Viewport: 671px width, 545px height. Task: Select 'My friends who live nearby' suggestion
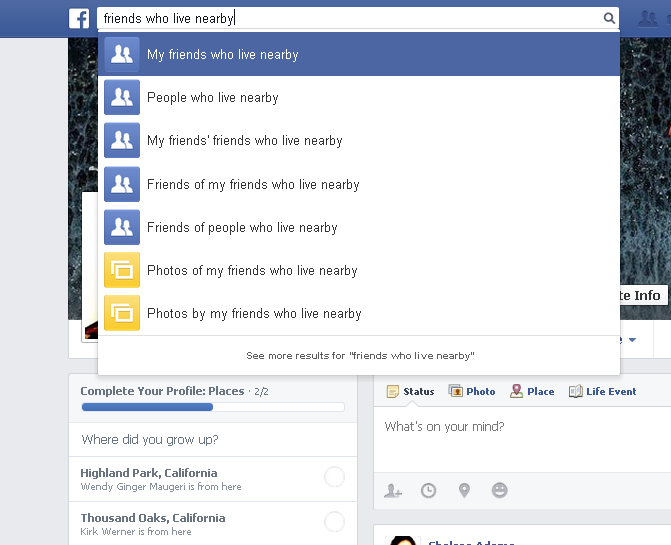pos(359,54)
